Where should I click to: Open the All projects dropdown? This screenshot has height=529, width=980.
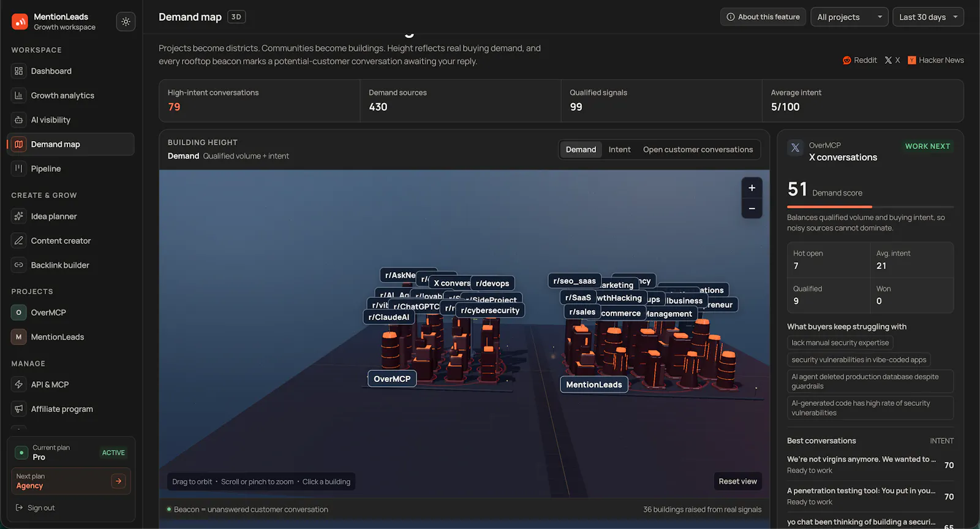pyautogui.click(x=850, y=17)
